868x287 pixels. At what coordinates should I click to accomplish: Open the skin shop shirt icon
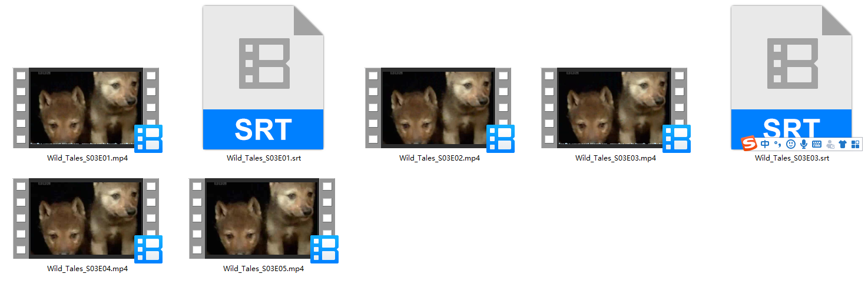pyautogui.click(x=843, y=144)
